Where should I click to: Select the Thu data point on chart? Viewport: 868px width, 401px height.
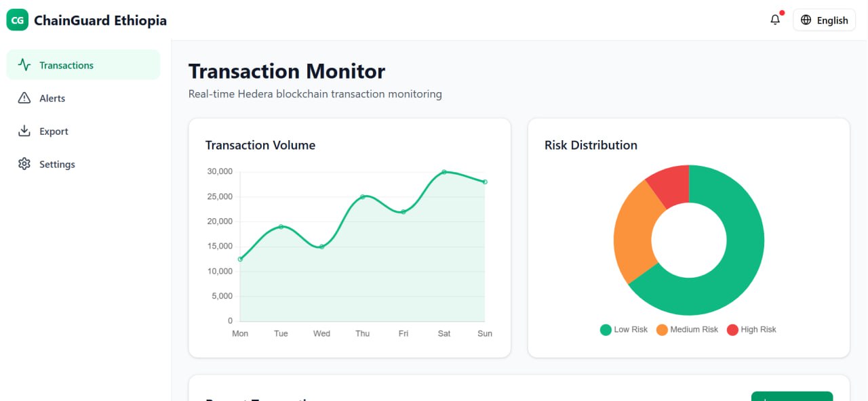[363, 196]
